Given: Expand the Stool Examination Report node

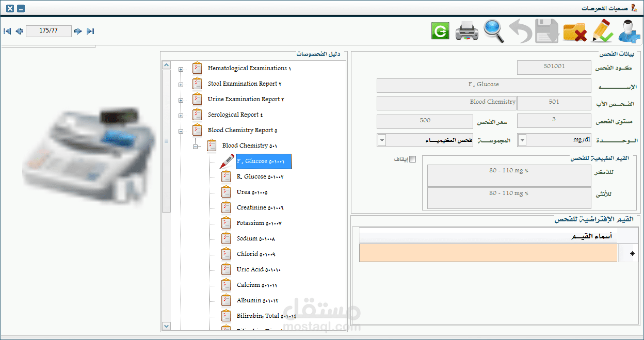Looking at the screenshot, I should coord(181,85).
